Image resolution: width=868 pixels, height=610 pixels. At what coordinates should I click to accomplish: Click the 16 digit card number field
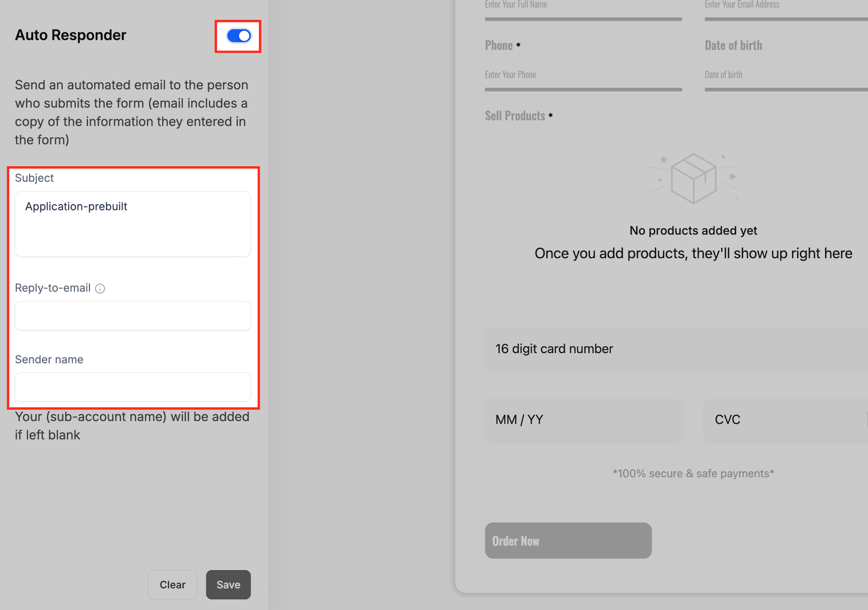pos(676,349)
